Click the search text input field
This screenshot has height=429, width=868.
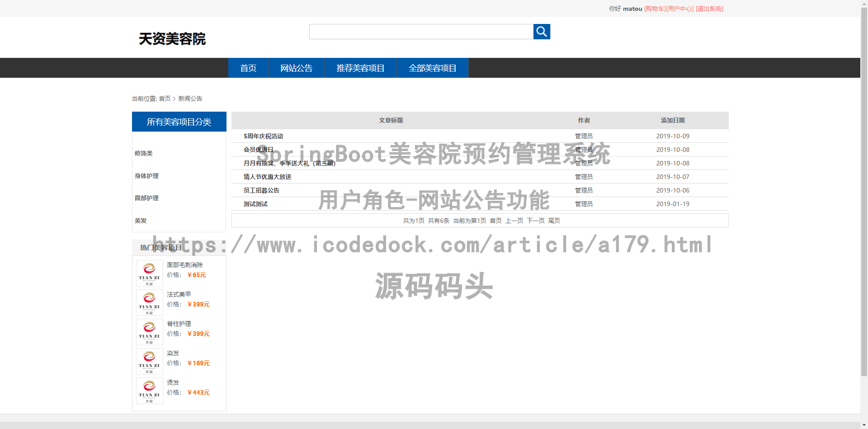421,32
